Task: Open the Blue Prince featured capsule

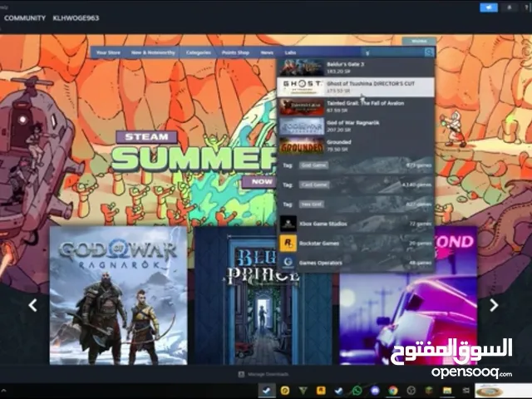Action: (x=264, y=296)
